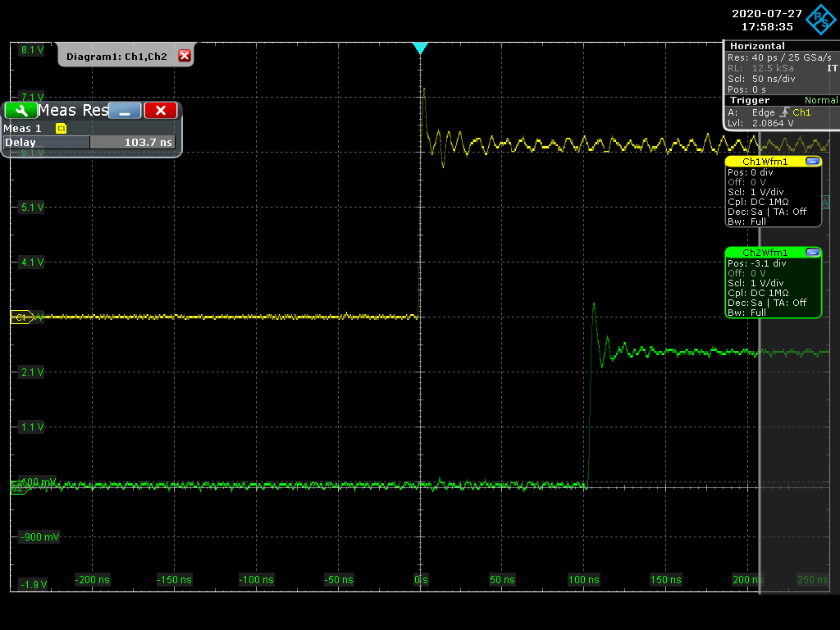Screen dimensions: 840x630
Task: Open the Trigger settings header
Action: click(x=749, y=100)
